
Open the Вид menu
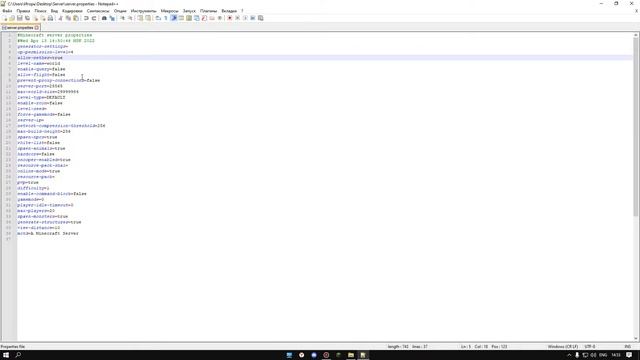[x=54, y=11]
